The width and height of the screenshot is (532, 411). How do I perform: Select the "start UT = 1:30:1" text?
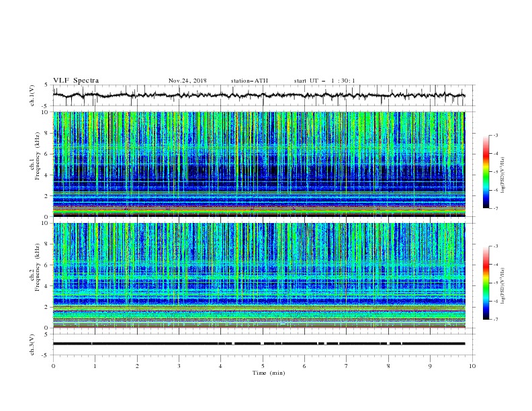[x=324, y=81]
